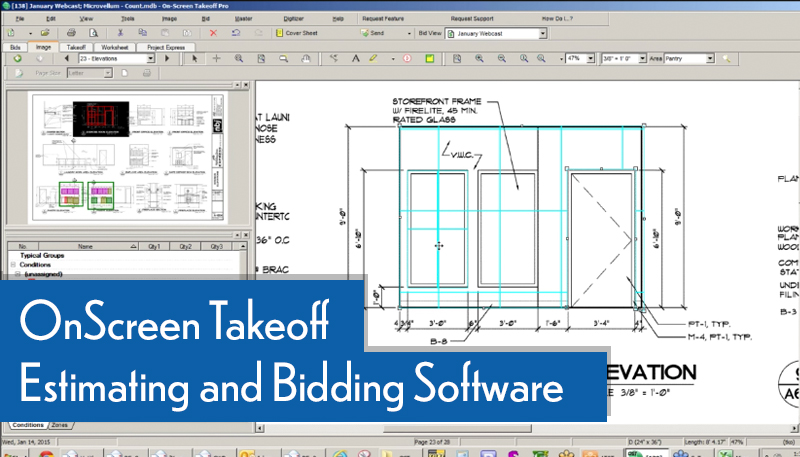This screenshot has height=457, width=800.
Task: Open the dropdown arrow beside the New icon
Action: pyautogui.click(x=30, y=34)
